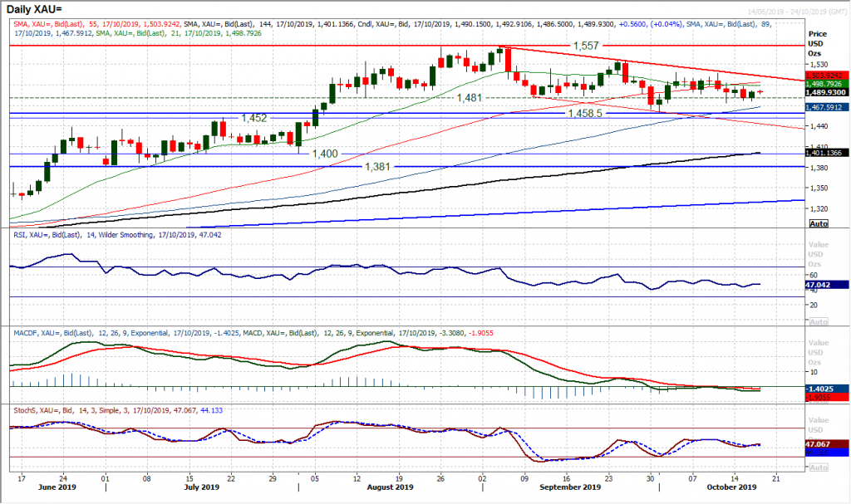Select the SMA 144 indicator legend
The width and height of the screenshot is (851, 504).
tap(249, 21)
